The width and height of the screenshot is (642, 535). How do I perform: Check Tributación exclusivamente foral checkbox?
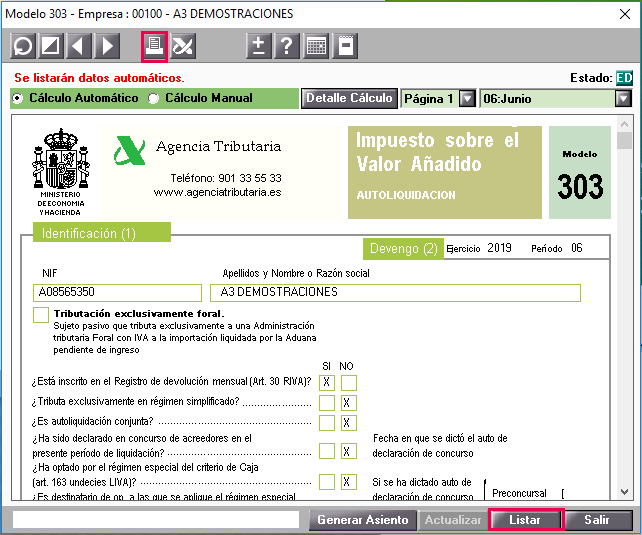point(41,315)
